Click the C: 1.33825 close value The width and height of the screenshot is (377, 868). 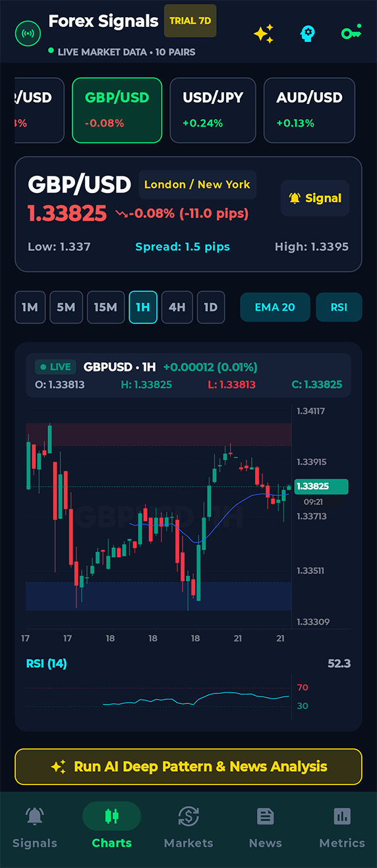click(x=316, y=385)
